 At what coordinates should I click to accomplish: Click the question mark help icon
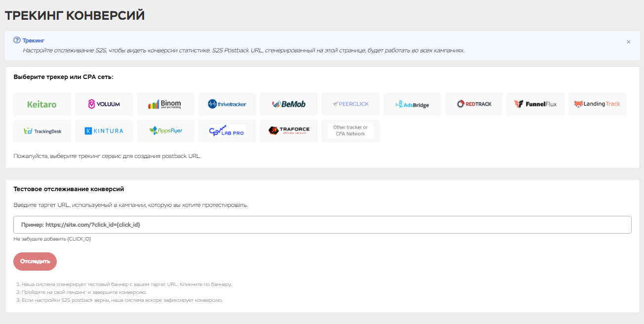click(17, 40)
